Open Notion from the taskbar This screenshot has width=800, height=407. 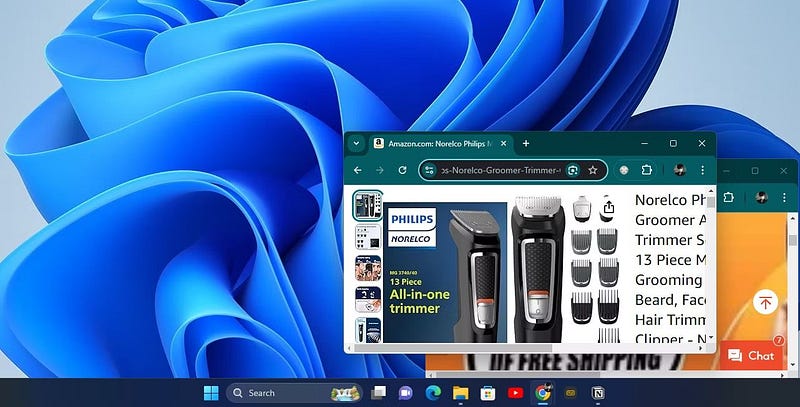(x=598, y=393)
